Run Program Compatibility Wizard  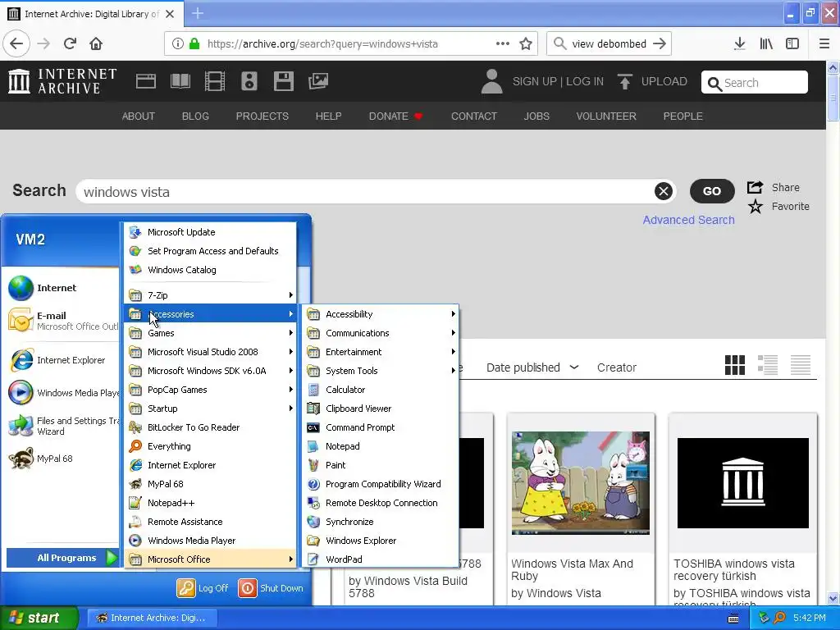coord(380,484)
